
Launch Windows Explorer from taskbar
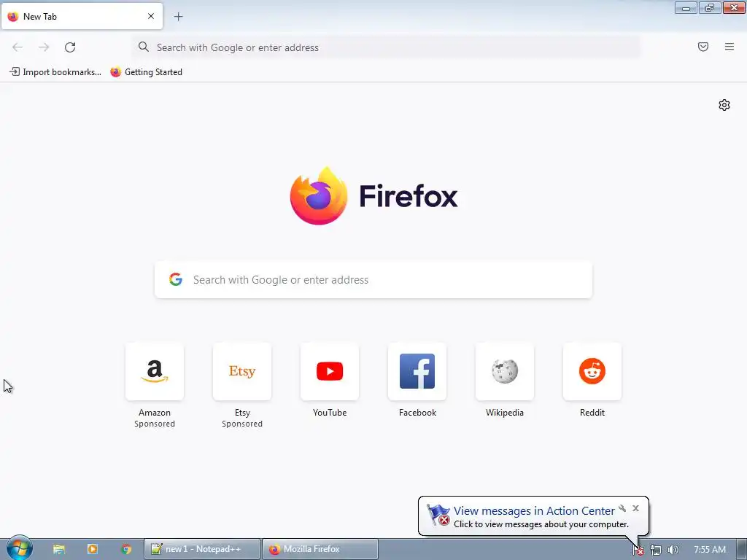pos(58,549)
